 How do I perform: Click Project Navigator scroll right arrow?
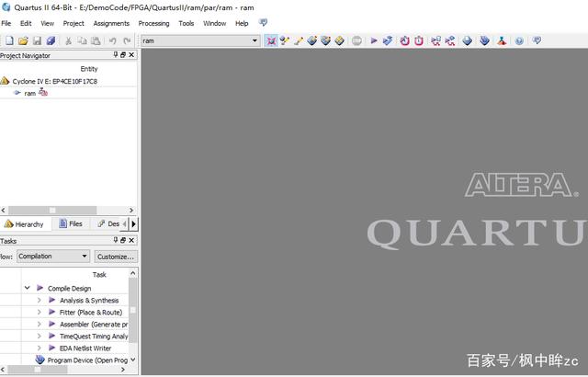pos(131,210)
